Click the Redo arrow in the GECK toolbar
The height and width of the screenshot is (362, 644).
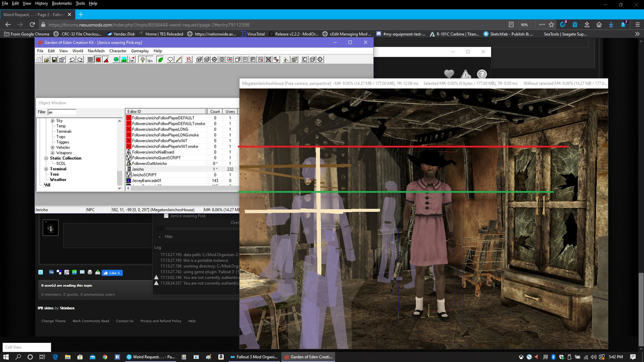coord(80,59)
